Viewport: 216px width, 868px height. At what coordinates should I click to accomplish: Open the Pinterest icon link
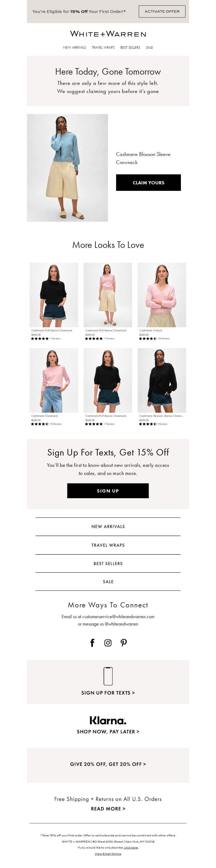[x=124, y=643]
